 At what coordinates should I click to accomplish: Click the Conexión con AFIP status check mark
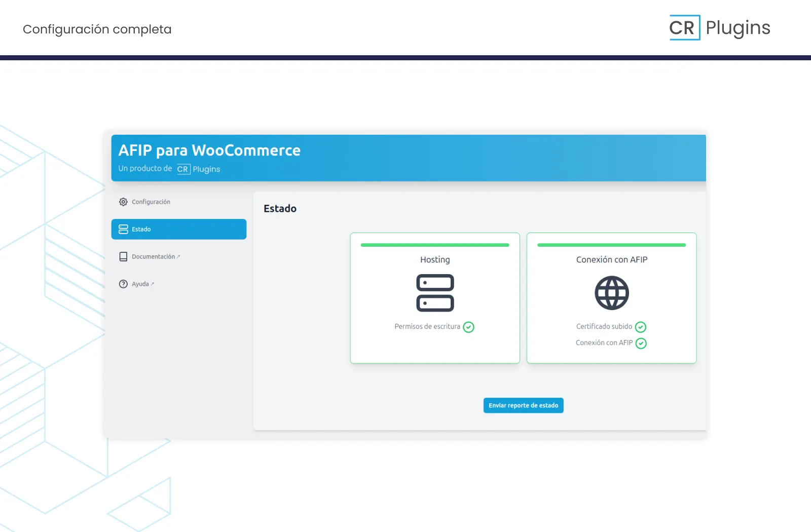pyautogui.click(x=641, y=344)
